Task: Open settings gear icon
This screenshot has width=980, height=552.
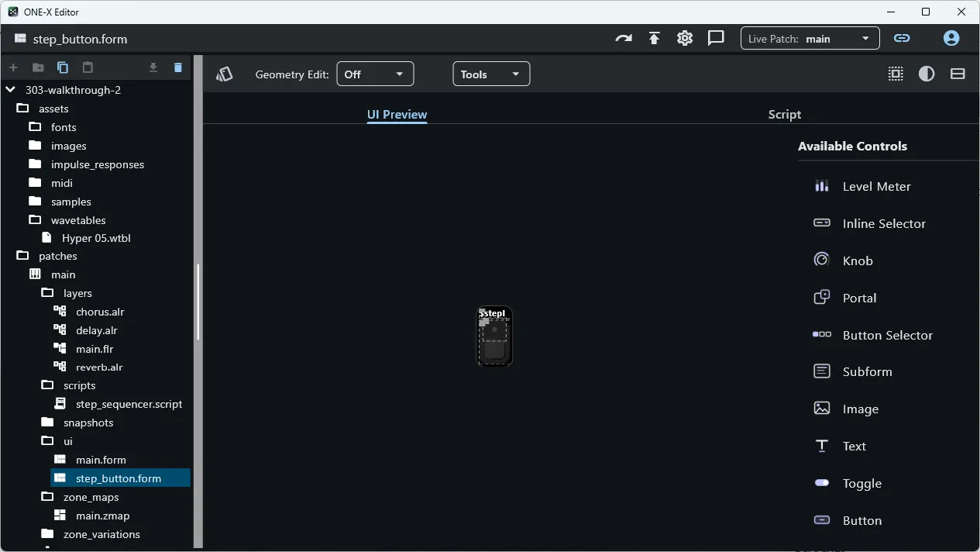Action: pos(685,38)
